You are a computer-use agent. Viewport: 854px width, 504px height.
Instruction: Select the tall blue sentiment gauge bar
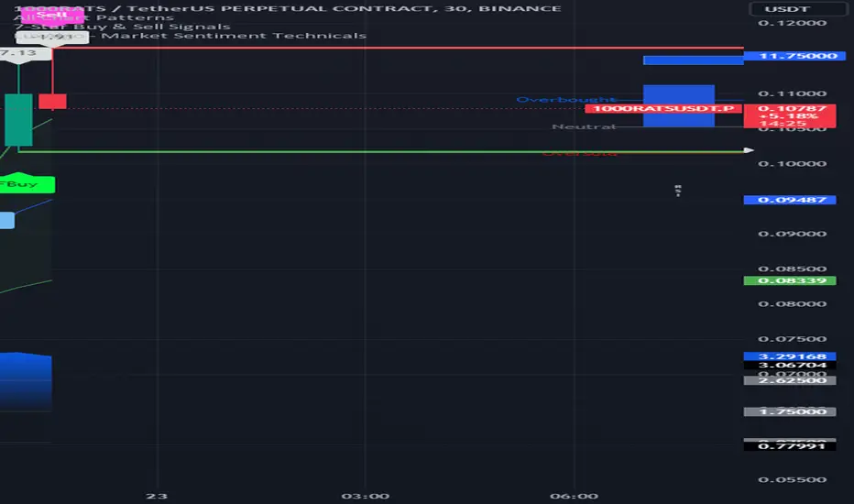coord(679,105)
